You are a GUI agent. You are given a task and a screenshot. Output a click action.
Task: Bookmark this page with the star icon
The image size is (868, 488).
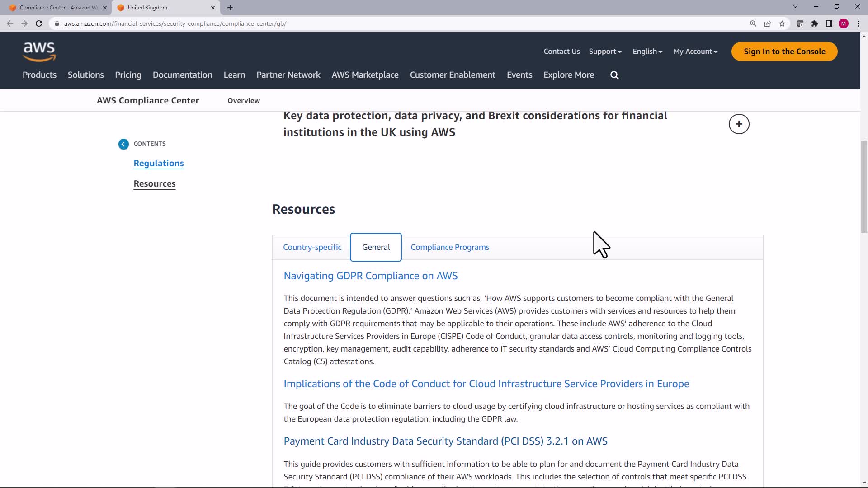(x=782, y=23)
